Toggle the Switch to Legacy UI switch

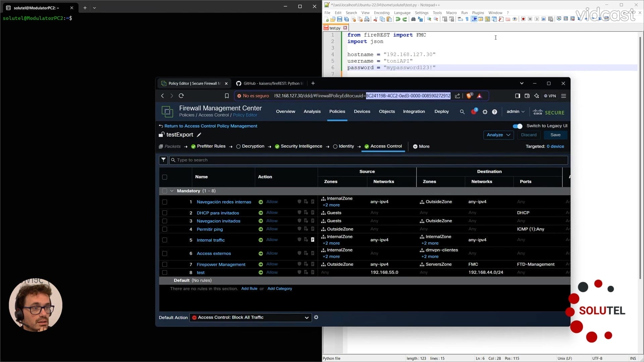pyautogui.click(x=517, y=126)
